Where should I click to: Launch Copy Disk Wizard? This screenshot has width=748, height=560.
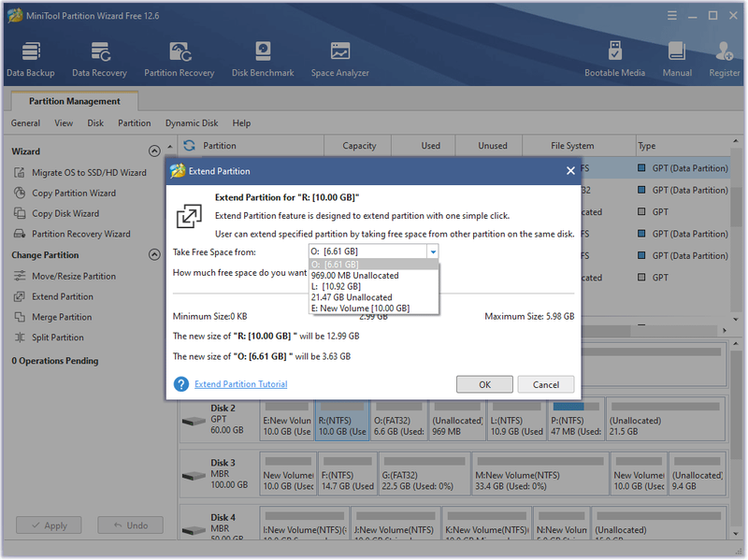56,214
